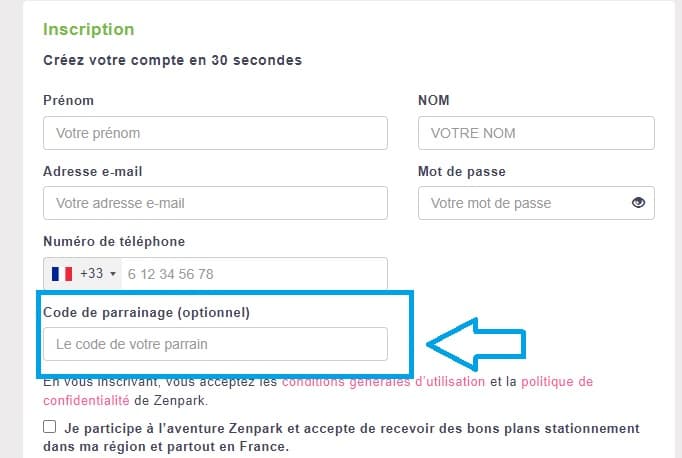Click the French flag icon

pos(61,273)
